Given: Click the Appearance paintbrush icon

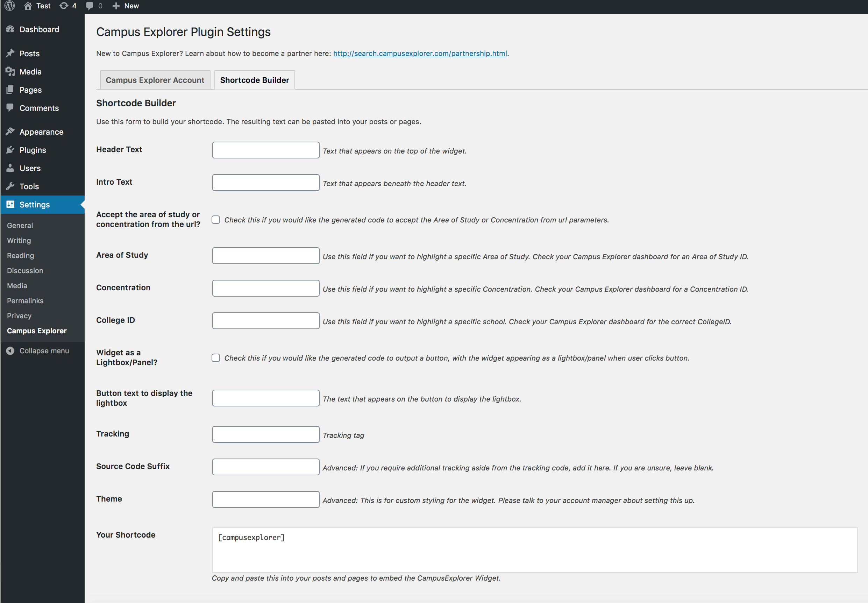Looking at the screenshot, I should [10, 132].
